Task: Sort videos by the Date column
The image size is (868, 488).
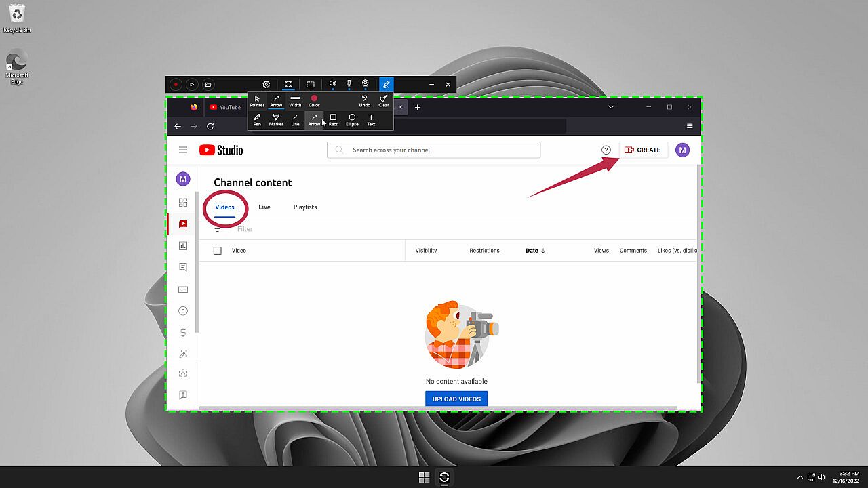Action: point(536,251)
